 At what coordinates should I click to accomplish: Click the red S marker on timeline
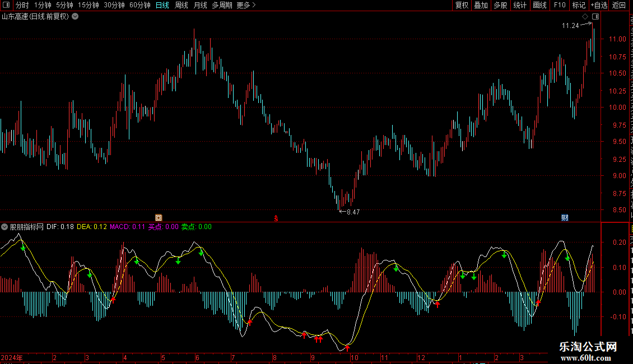[276, 218]
